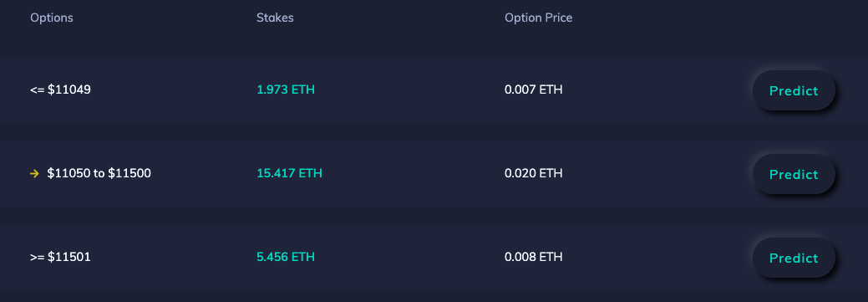Select the >= $11501 option label
The height and width of the screenshot is (302, 868).
pyautogui.click(x=60, y=257)
